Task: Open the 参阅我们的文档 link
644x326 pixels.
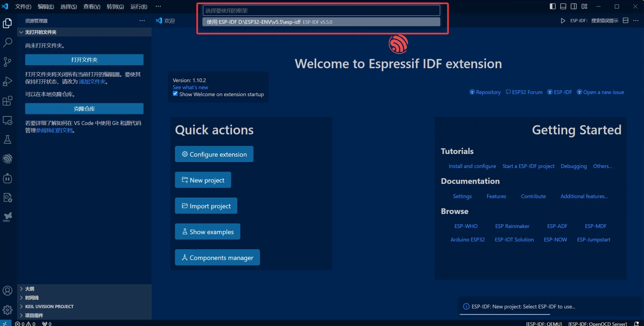Action: [x=54, y=130]
